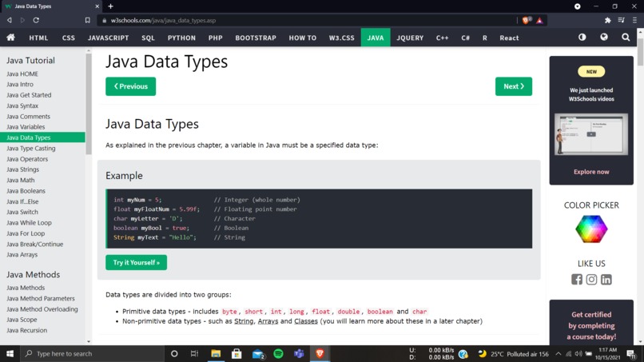The height and width of the screenshot is (362, 644).
Task: Open Cortana circle icon in taskbar
Action: pos(174,353)
